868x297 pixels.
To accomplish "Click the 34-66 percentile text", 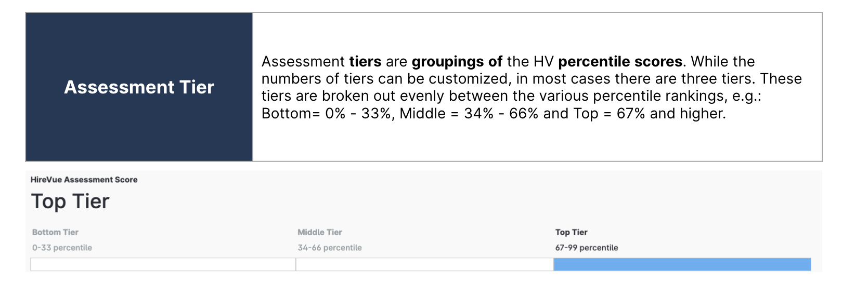I will click(x=330, y=248).
